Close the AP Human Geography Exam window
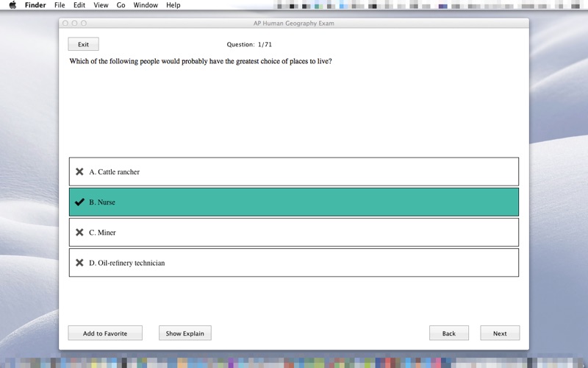588x368 pixels. tap(65, 24)
